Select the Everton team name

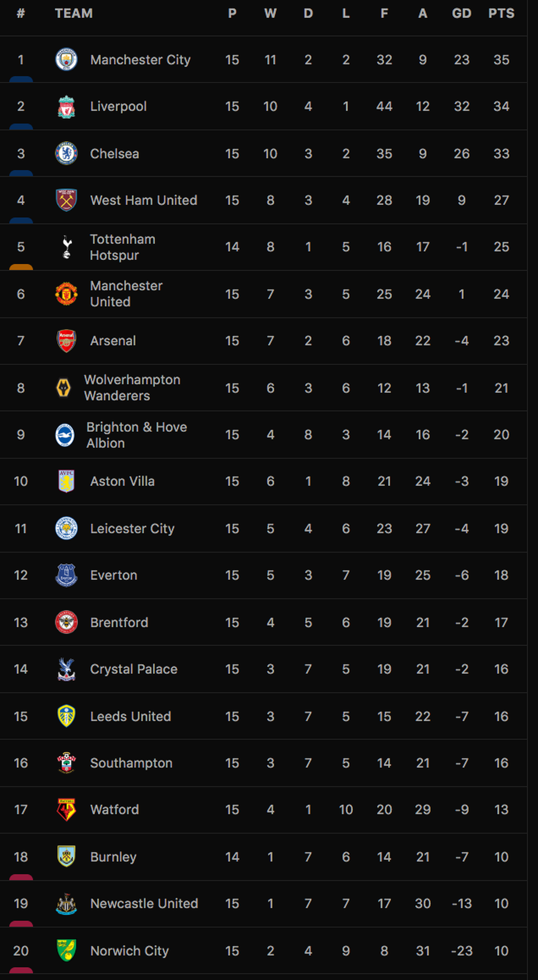[x=114, y=575]
